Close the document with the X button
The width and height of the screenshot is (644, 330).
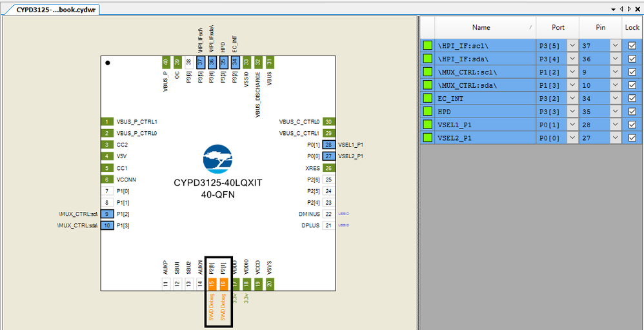638,9
